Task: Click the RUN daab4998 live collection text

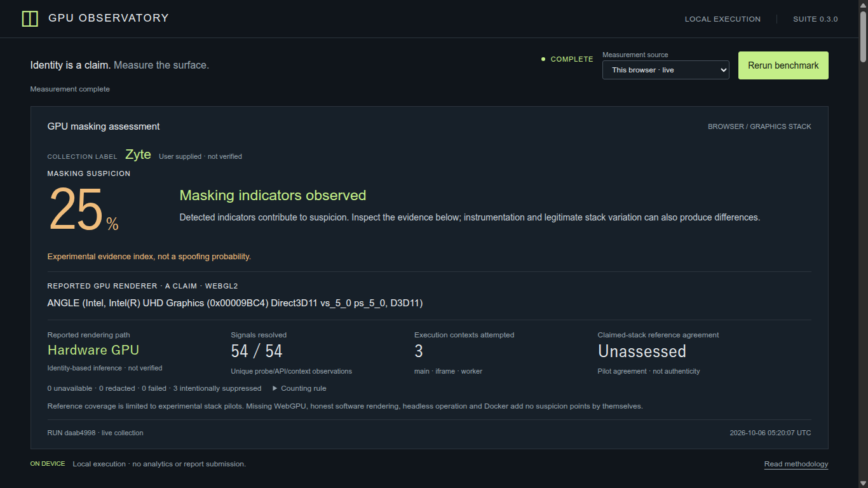Action: 95,433
